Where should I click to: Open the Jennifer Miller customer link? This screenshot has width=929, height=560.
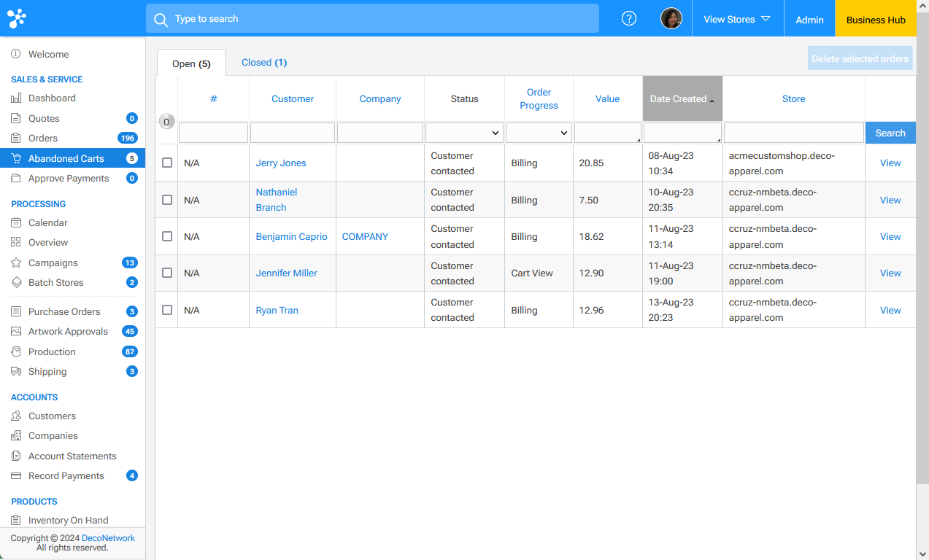286,273
